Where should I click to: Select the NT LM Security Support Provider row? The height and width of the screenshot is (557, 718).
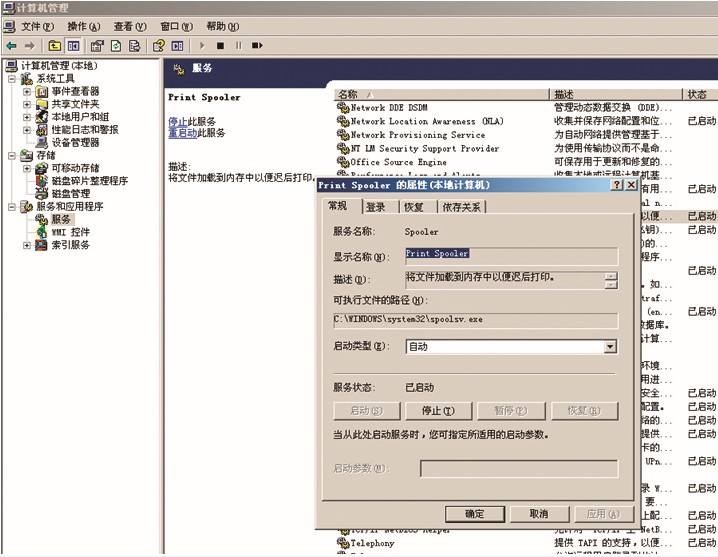click(527, 148)
